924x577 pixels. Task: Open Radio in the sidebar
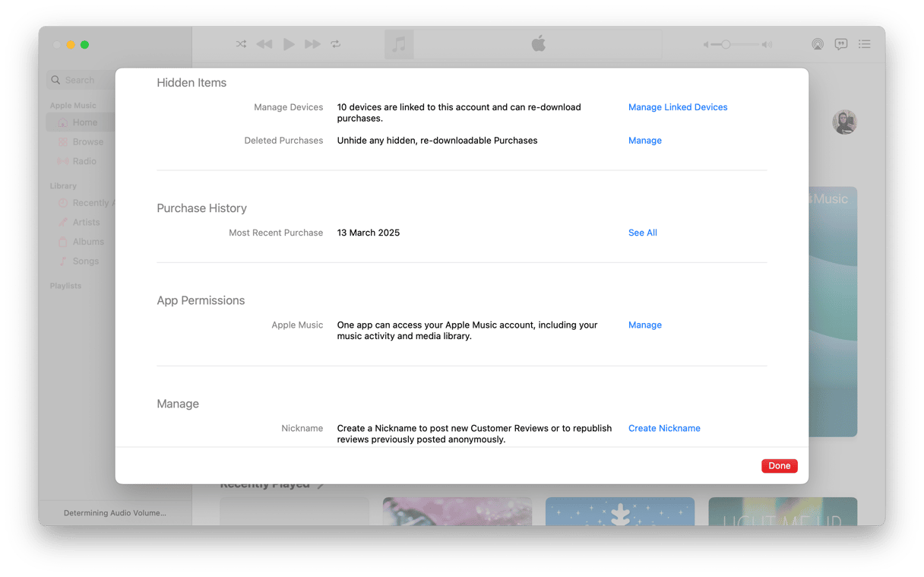pyautogui.click(x=81, y=161)
